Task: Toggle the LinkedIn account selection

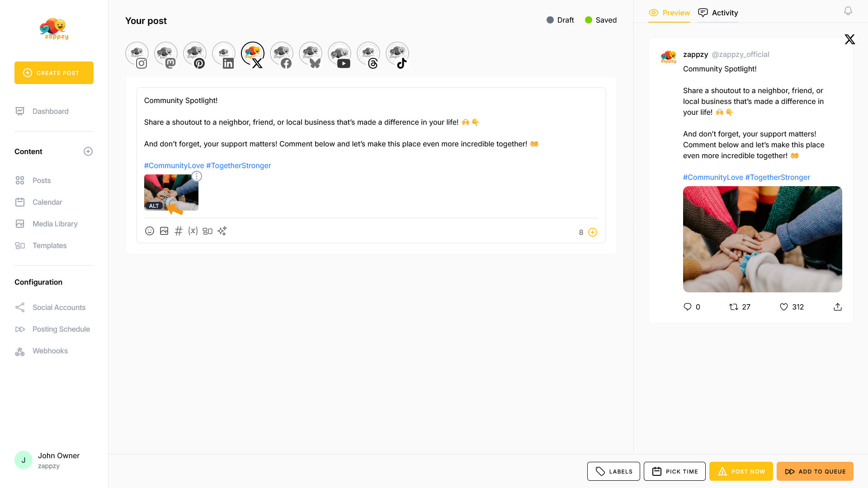Action: [224, 55]
